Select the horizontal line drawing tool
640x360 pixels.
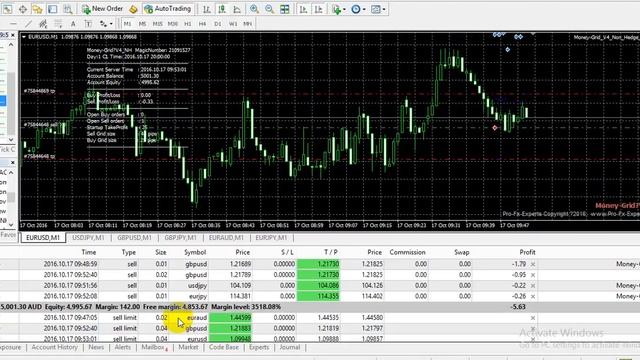[x=13, y=24]
